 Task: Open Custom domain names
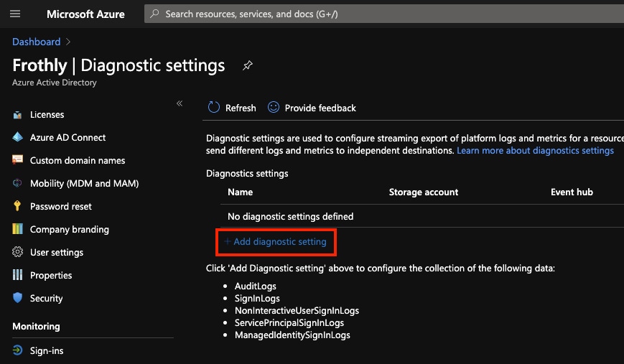78,160
